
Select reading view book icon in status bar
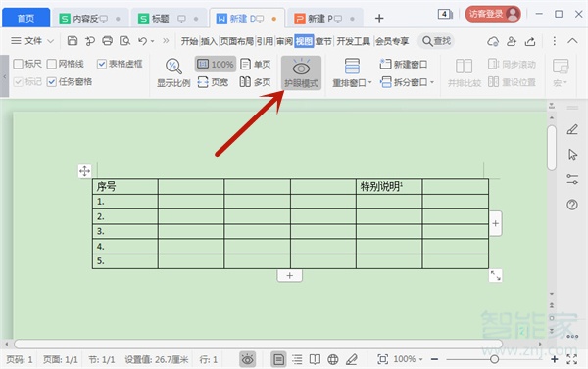point(315,359)
